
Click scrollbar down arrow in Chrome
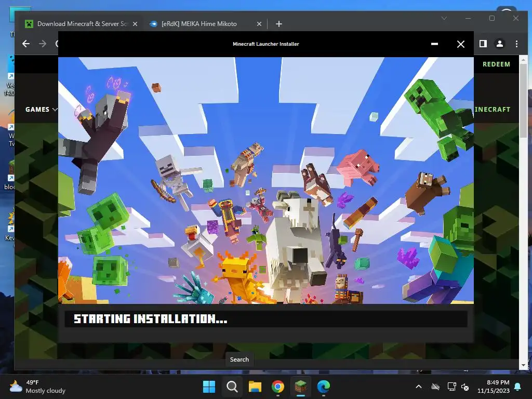pyautogui.click(x=524, y=365)
